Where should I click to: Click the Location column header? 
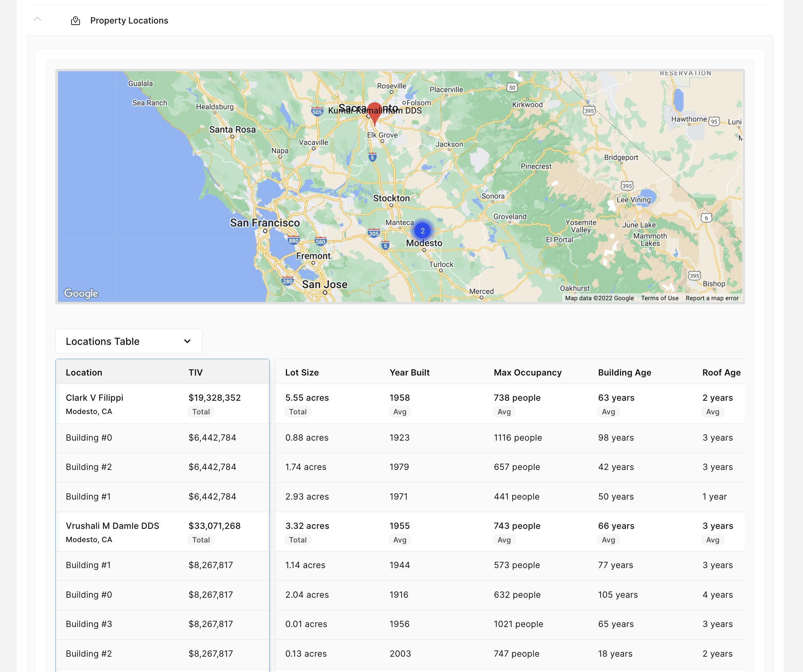(x=84, y=372)
